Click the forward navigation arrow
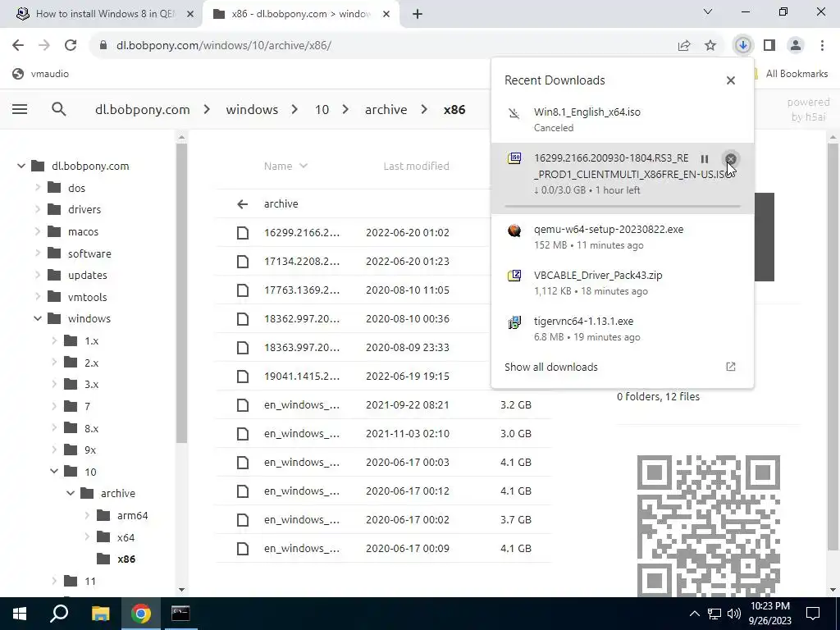840x630 pixels. tap(44, 46)
